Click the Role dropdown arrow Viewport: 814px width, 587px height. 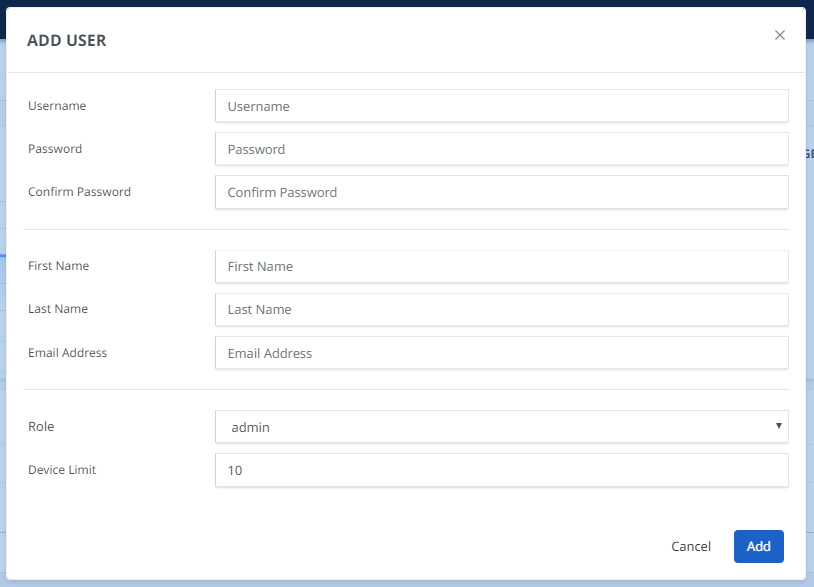[778, 426]
